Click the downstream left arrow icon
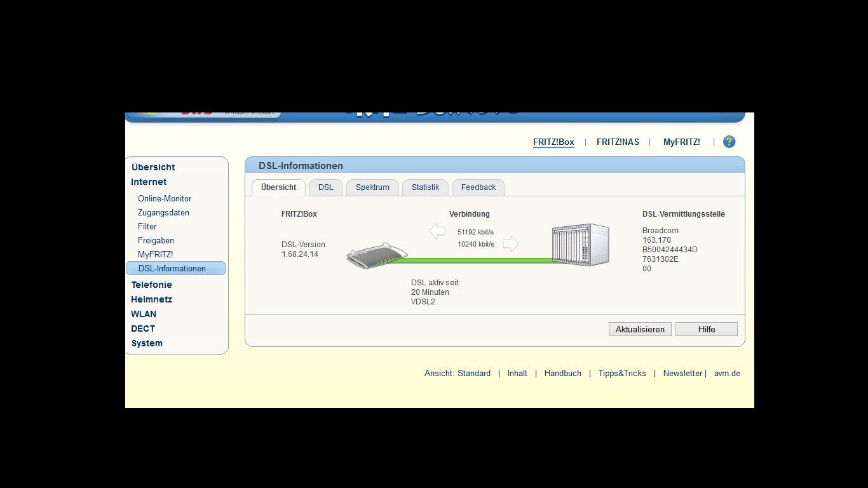The height and width of the screenshot is (488, 868). coord(437,231)
